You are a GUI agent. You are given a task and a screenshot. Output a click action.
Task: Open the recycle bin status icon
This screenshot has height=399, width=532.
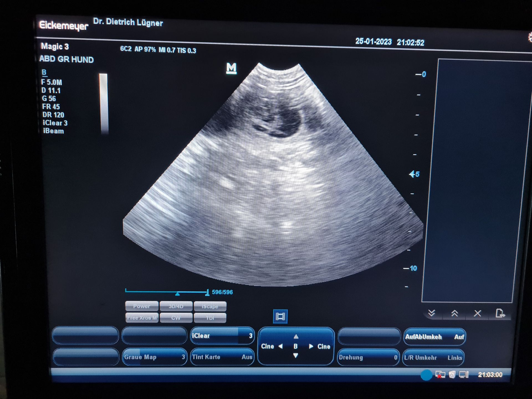point(452,375)
